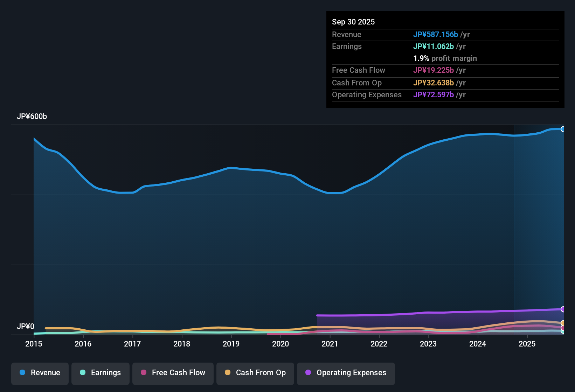Select the 2025 year label on the axis
Screen dimensions: 575x392
527,344
